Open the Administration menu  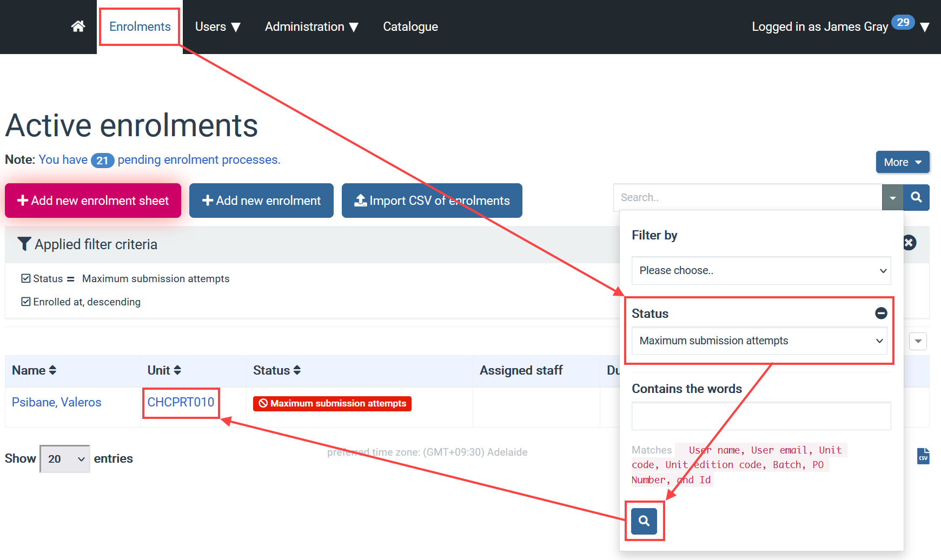pyautogui.click(x=312, y=26)
